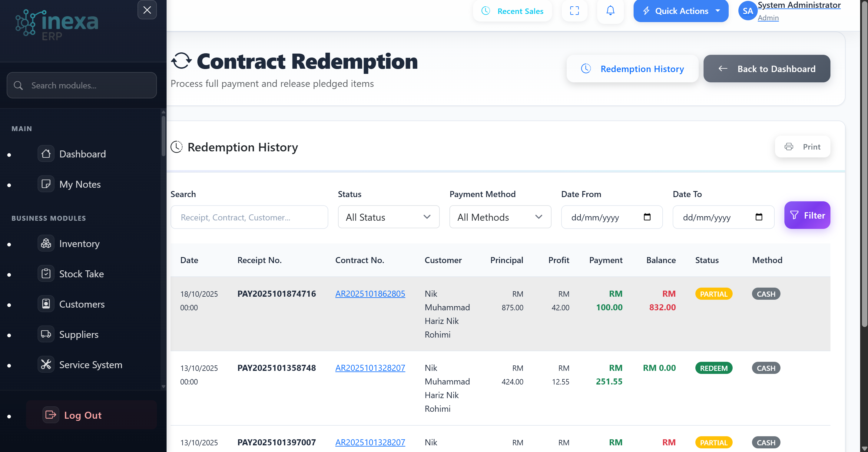The width and height of the screenshot is (868, 452).
Task: Open the Service System tools icon
Action: pyautogui.click(x=46, y=365)
